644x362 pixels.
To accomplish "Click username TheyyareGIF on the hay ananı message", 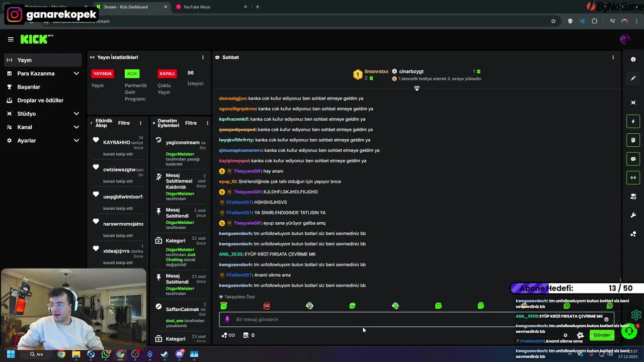I will pyautogui.click(x=248, y=171).
